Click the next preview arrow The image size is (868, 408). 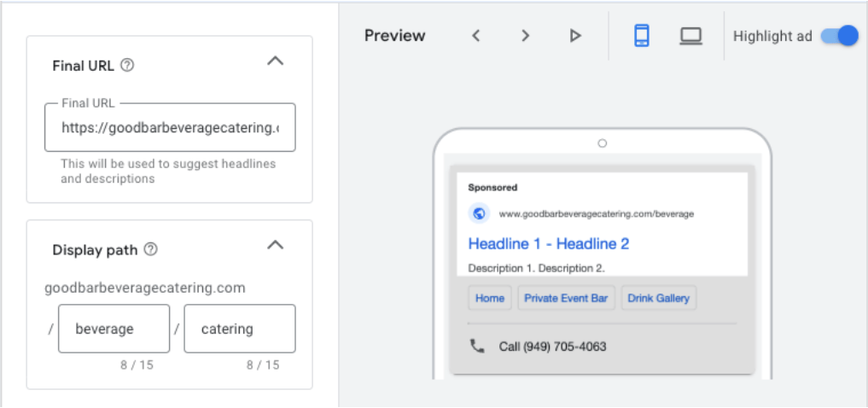click(526, 36)
